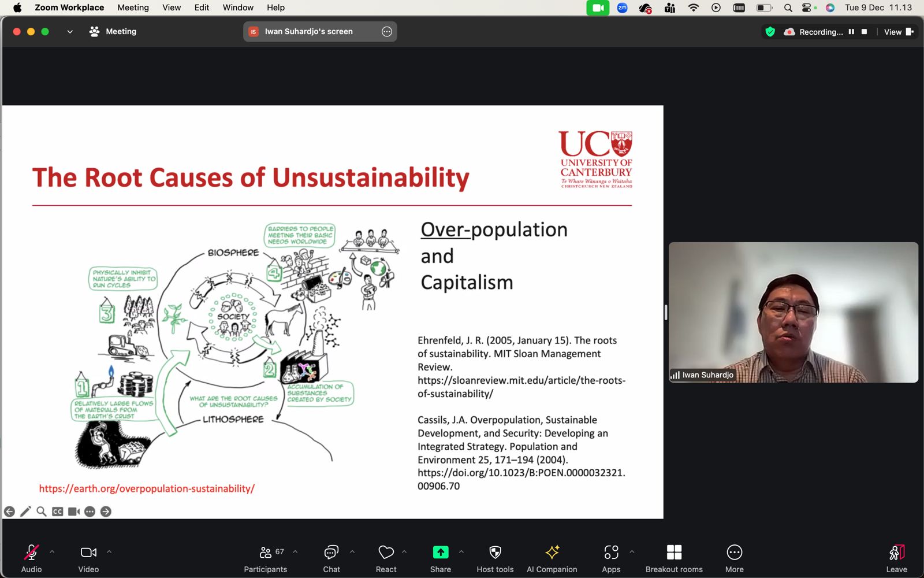The image size is (924, 578).
Task: Click the React heart icon
Action: [x=386, y=558]
